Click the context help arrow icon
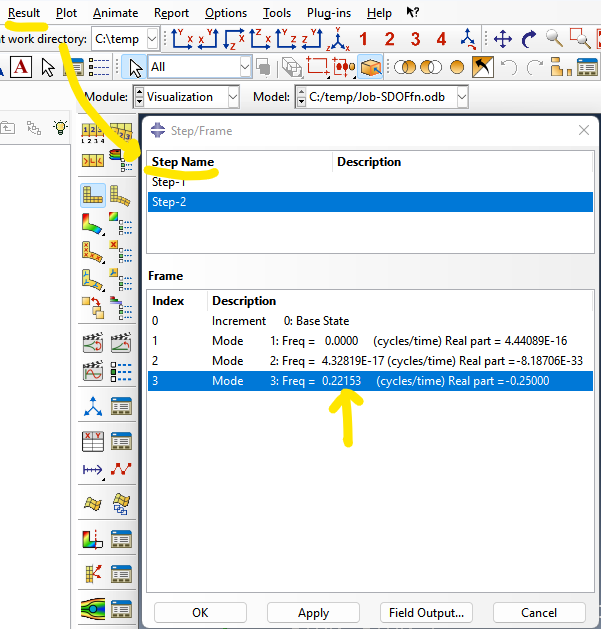Image resolution: width=601 pixels, height=629 pixels. click(x=412, y=12)
